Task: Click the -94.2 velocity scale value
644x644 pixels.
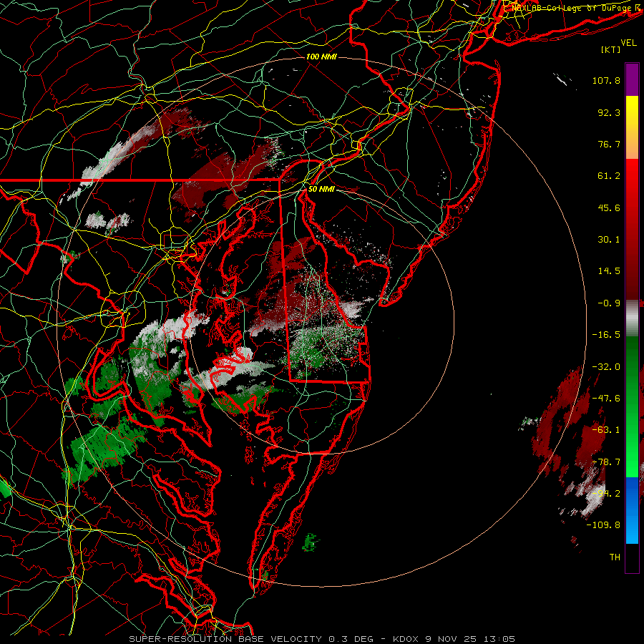Action: click(x=606, y=493)
